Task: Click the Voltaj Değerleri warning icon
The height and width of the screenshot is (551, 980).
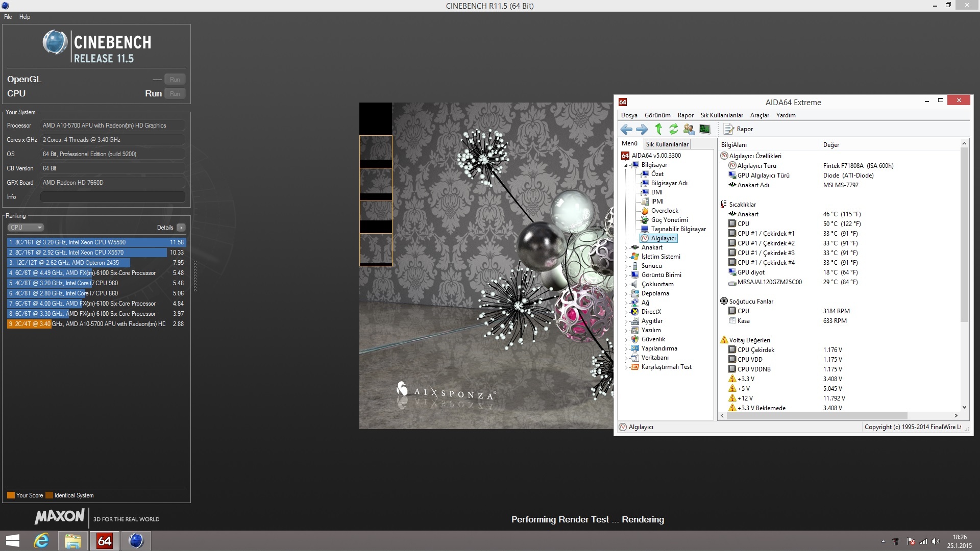Action: tap(724, 340)
